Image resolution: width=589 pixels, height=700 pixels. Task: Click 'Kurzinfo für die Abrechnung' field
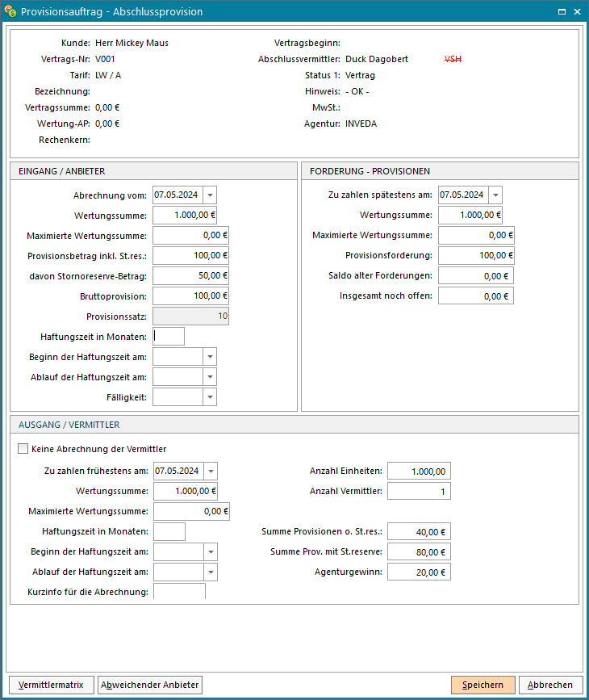pos(179,592)
